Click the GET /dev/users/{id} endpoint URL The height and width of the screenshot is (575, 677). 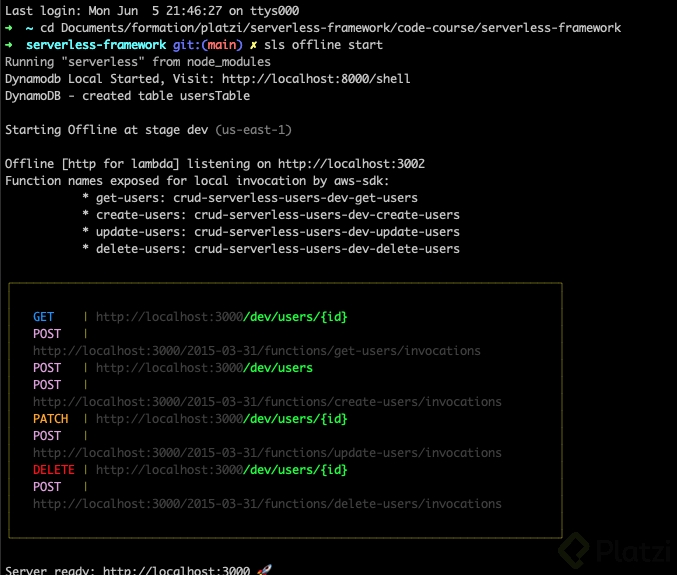(221, 317)
